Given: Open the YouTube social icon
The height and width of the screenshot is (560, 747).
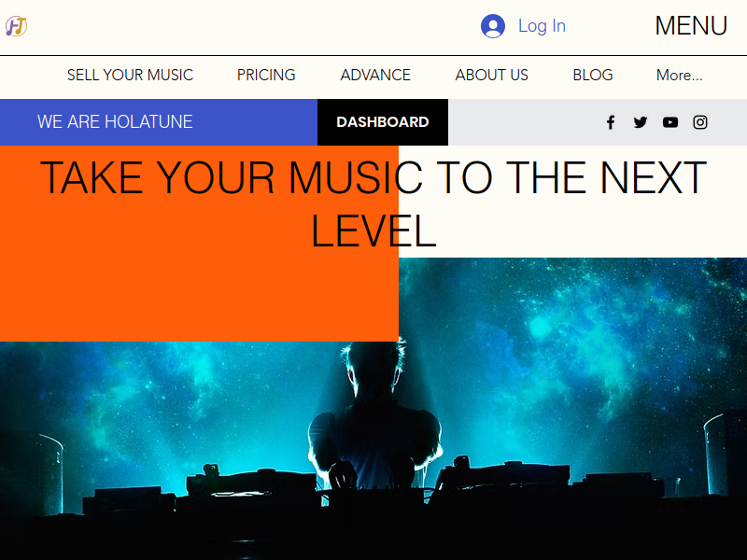Looking at the screenshot, I should [670, 122].
